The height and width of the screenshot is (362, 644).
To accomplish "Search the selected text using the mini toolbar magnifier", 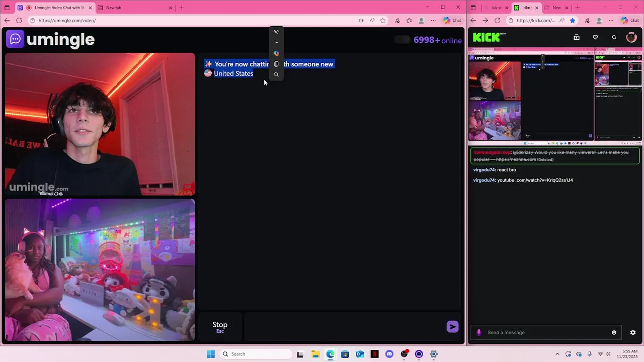I will (x=276, y=74).
